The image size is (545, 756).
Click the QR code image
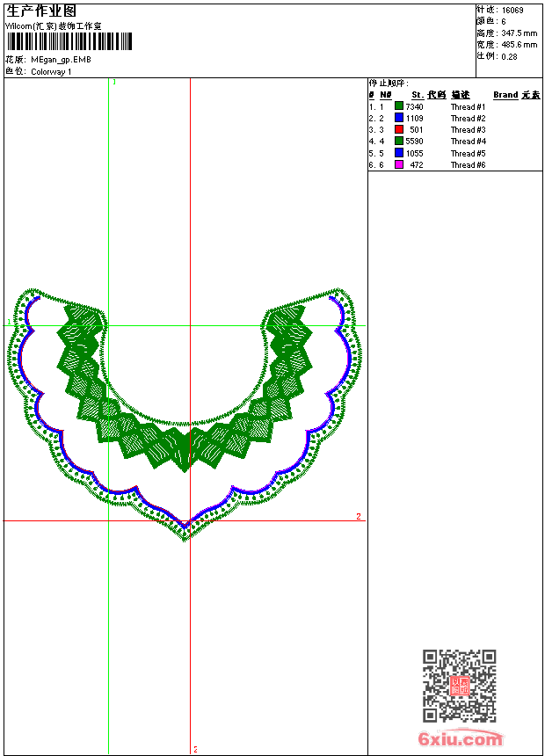[x=459, y=686]
